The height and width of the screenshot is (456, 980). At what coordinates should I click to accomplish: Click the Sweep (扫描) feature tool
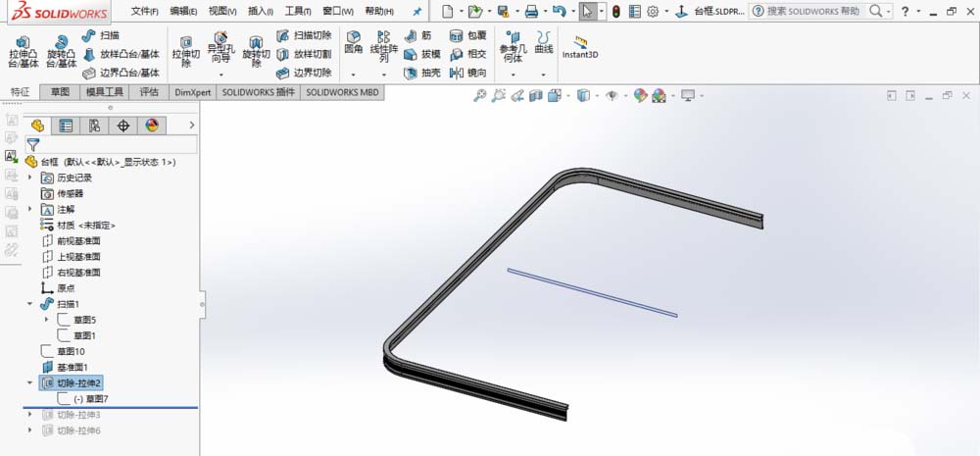click(101, 35)
